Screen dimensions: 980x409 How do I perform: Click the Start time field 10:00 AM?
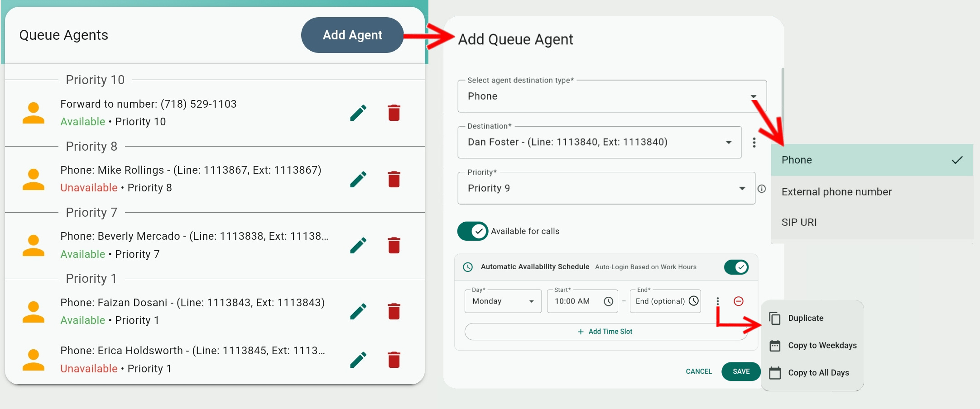(x=582, y=301)
